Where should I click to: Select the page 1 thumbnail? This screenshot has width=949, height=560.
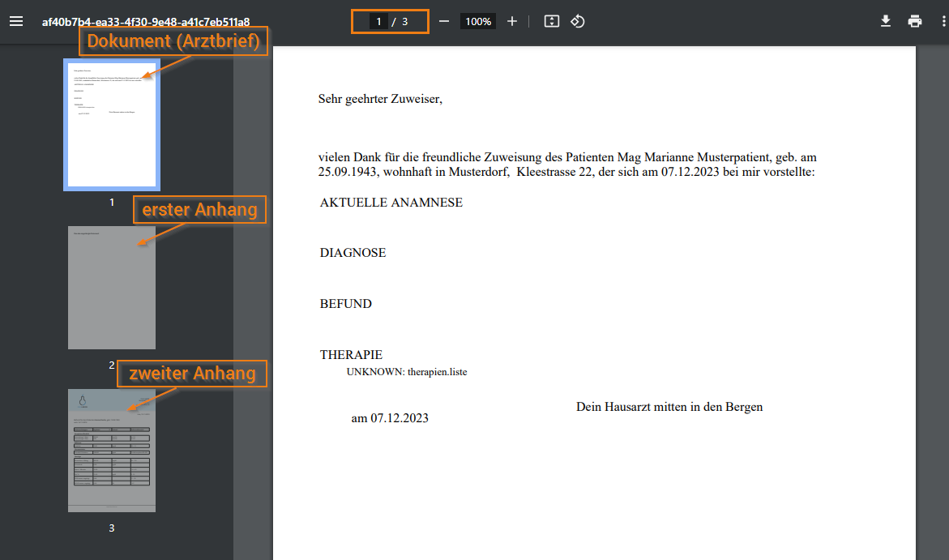click(111, 124)
